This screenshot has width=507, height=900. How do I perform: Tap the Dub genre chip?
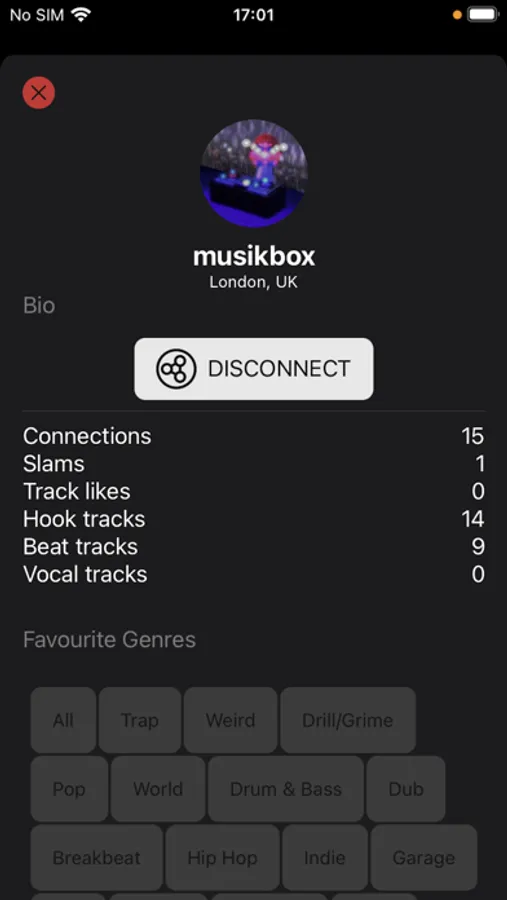pos(406,789)
